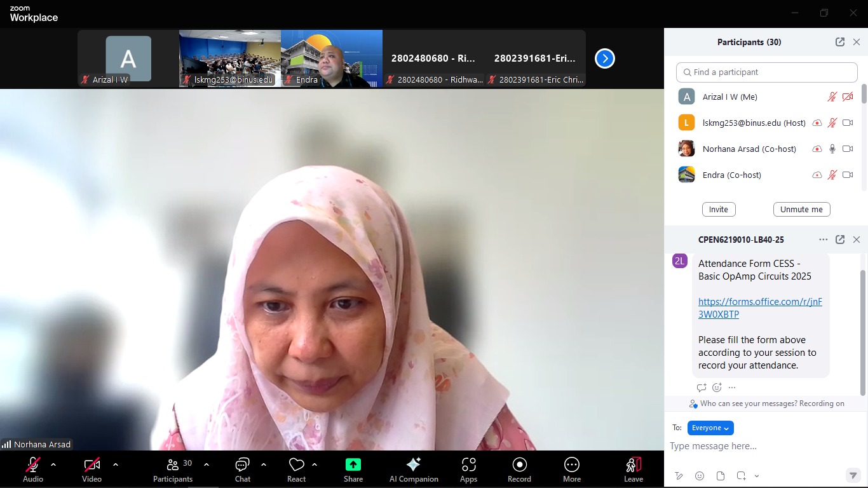Click the 2L sender avatar in chat
868x488 pixels.
click(680, 261)
